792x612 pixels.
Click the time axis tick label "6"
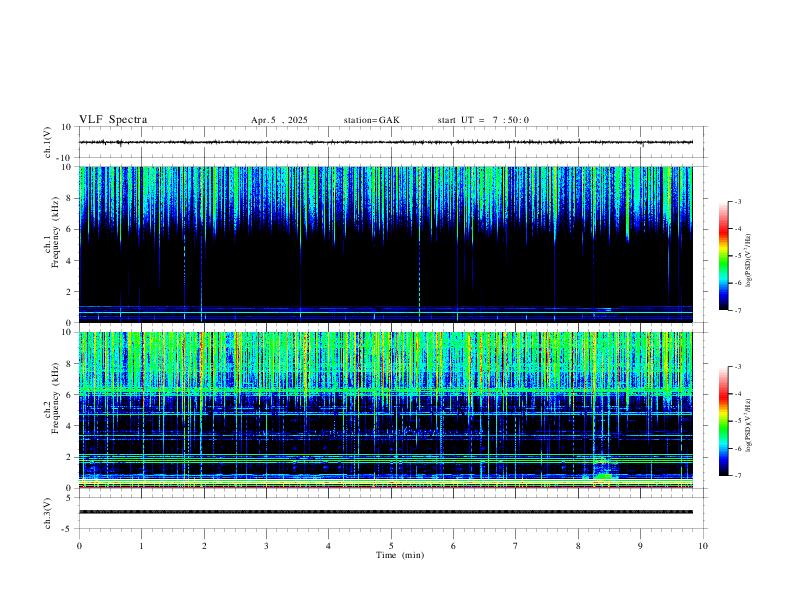[x=454, y=546]
